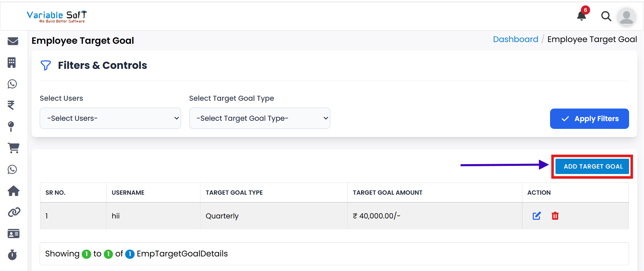Open the stopwatch sidebar icon
This screenshot has height=271, width=644.
13,255
